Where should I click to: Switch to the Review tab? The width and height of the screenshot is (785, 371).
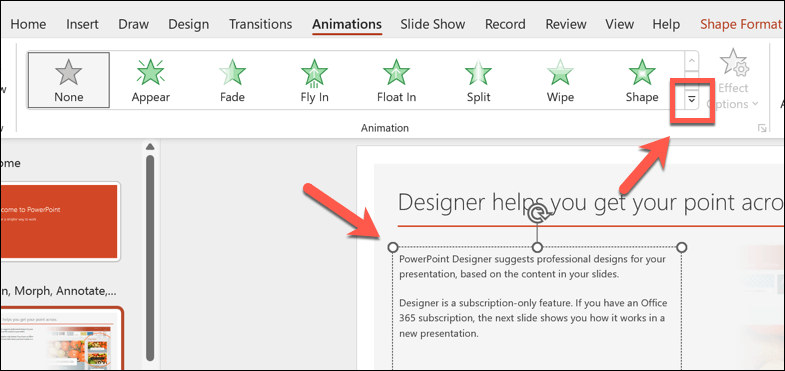point(566,25)
